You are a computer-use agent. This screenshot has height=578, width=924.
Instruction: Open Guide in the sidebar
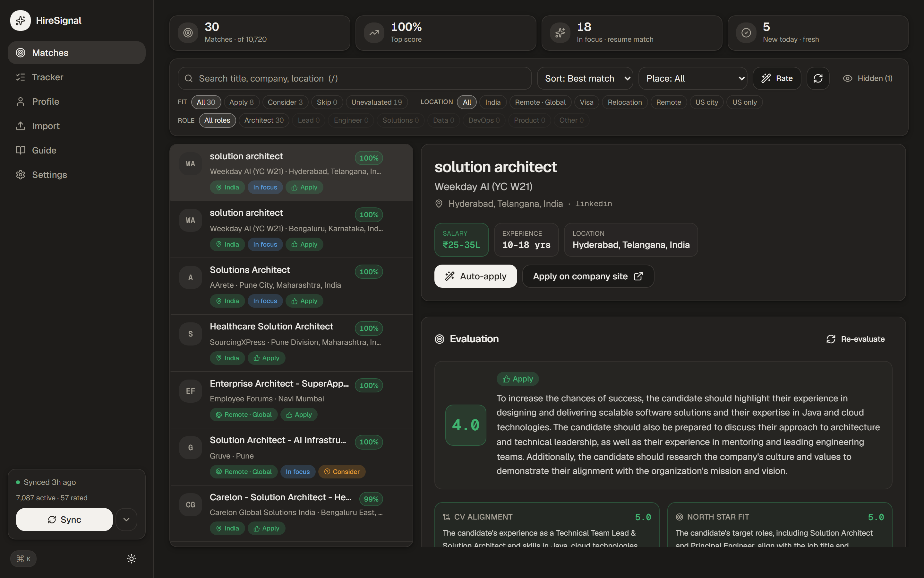pyautogui.click(x=76, y=151)
